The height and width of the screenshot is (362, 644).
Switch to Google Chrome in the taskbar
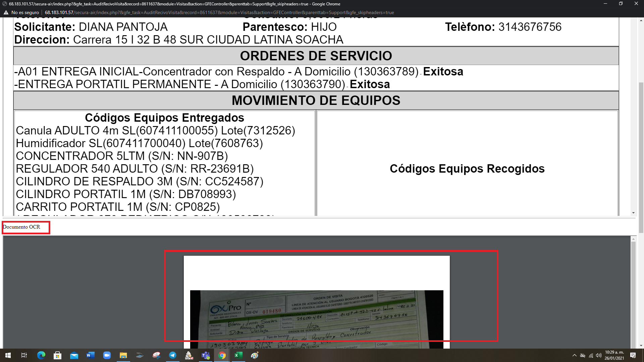(222, 355)
